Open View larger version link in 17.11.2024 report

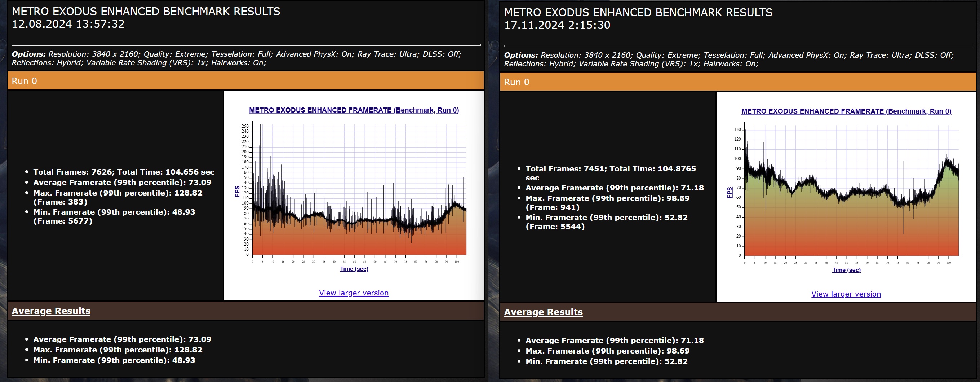coord(846,294)
